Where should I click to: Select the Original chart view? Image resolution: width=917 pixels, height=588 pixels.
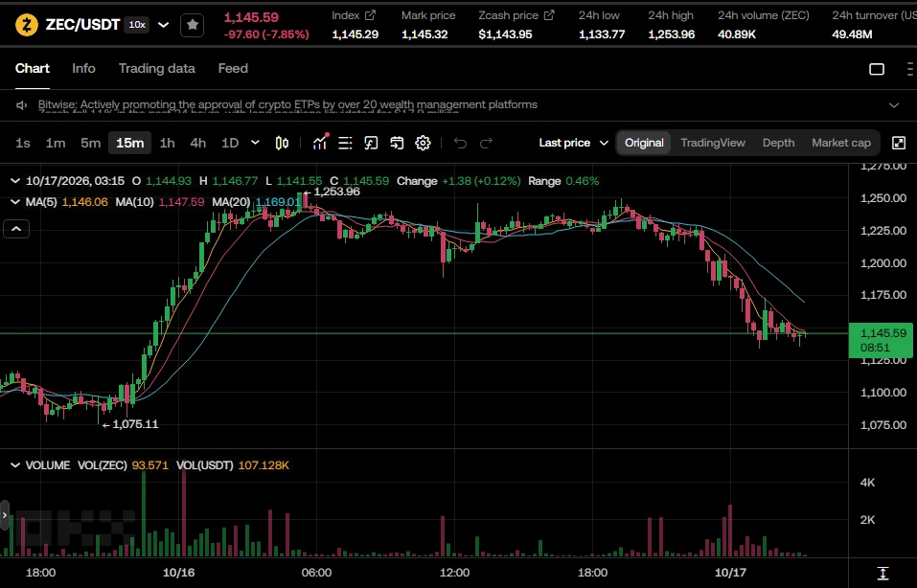[x=644, y=143]
